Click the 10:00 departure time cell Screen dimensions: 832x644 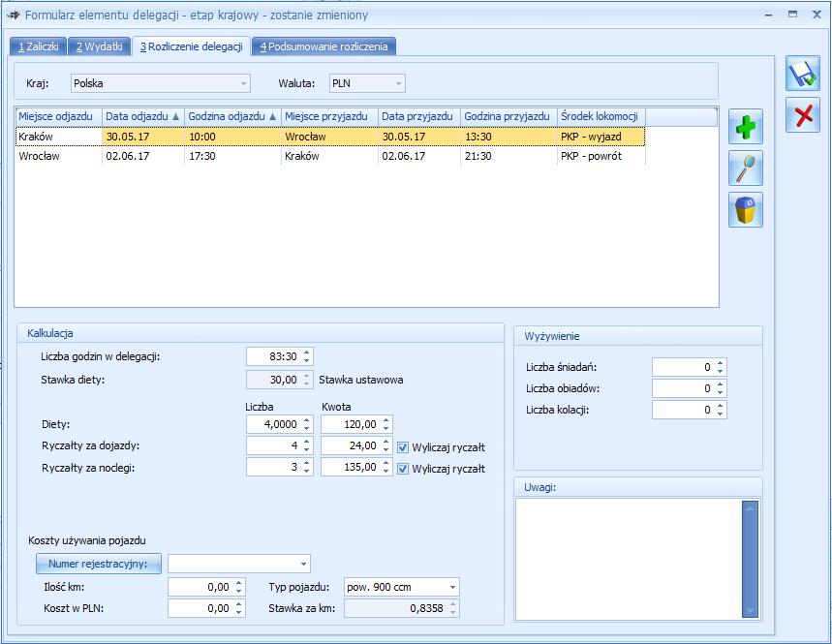click(x=232, y=137)
